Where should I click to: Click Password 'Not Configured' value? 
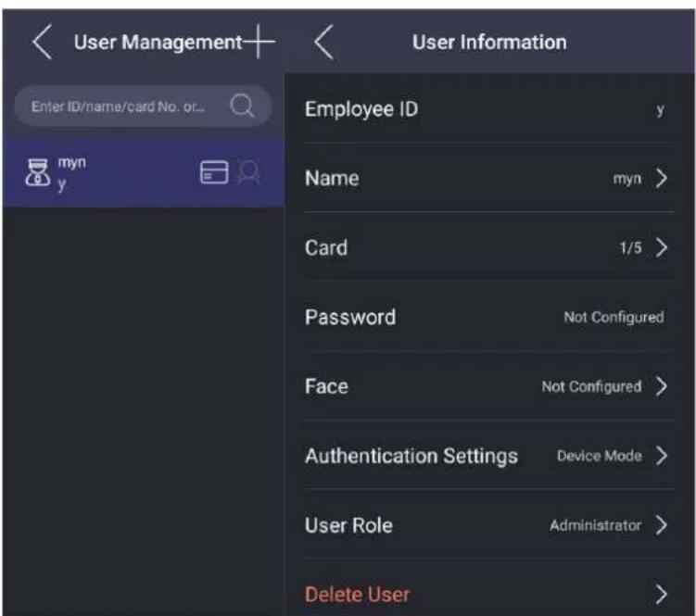(614, 318)
